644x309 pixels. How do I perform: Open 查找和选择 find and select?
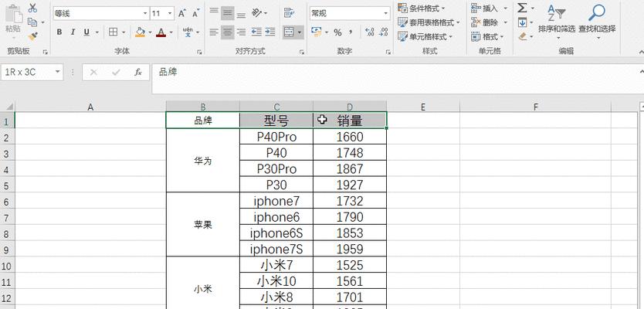point(597,22)
